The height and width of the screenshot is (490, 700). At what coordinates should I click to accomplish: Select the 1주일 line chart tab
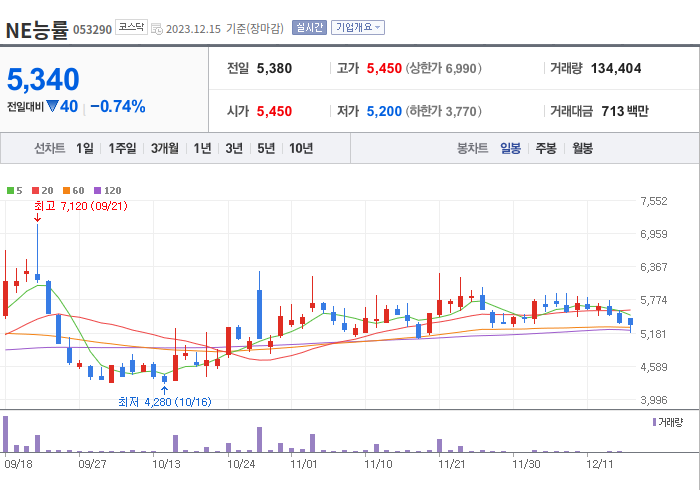(x=122, y=148)
